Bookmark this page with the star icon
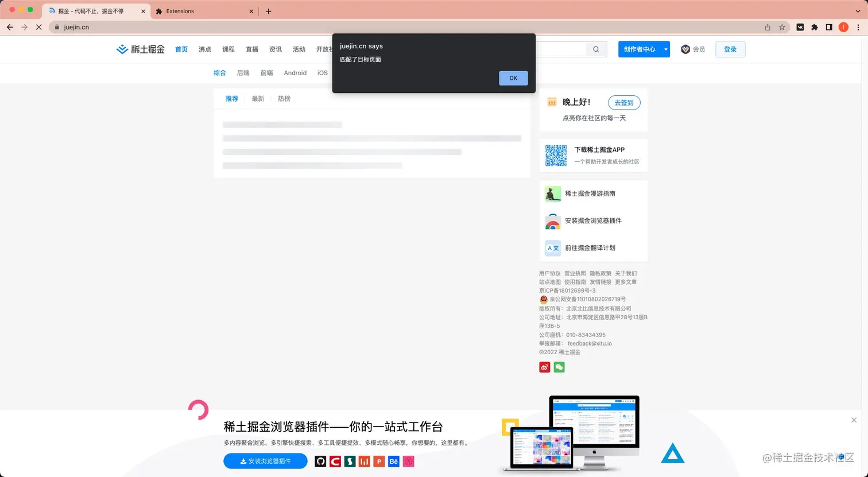Image resolution: width=868 pixels, height=477 pixels. pyautogui.click(x=782, y=27)
